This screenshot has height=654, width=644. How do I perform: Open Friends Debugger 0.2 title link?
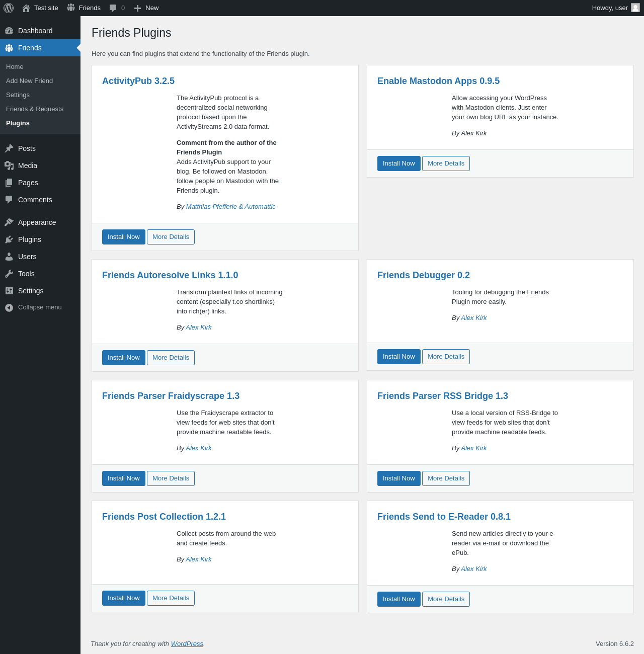point(424,275)
